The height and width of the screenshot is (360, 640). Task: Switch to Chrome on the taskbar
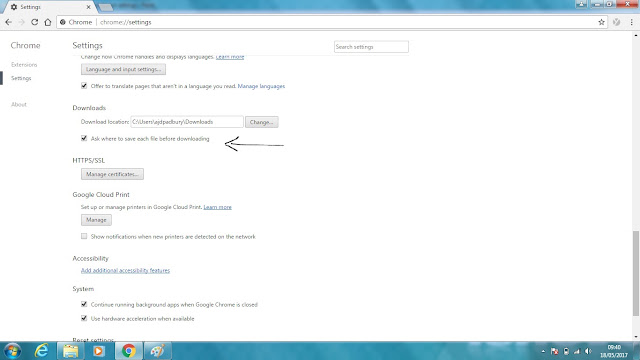click(129, 351)
